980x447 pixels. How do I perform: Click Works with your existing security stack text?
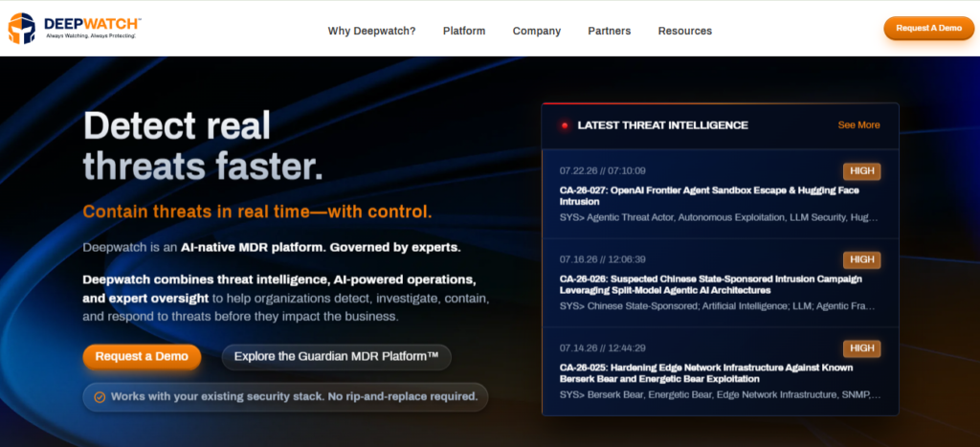tap(295, 396)
